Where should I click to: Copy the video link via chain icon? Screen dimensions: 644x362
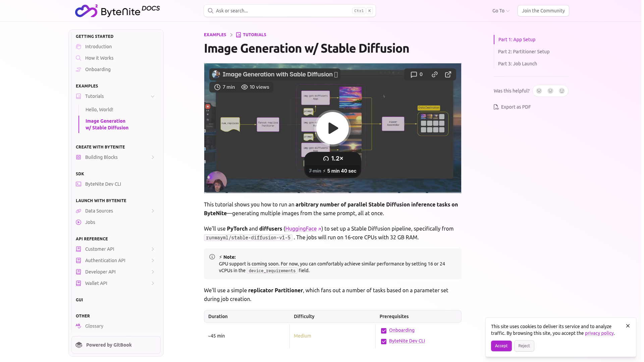[435, 74]
